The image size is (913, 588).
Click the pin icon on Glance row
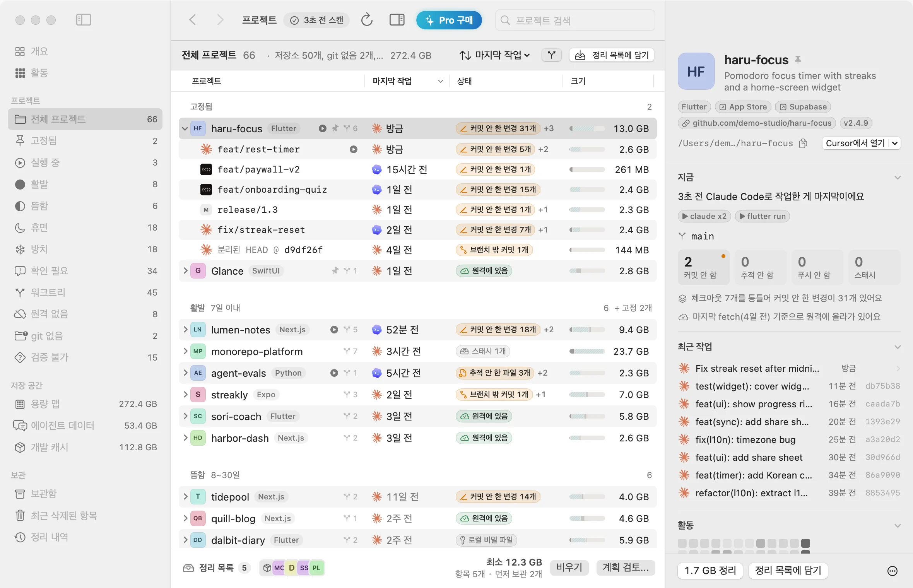point(335,271)
